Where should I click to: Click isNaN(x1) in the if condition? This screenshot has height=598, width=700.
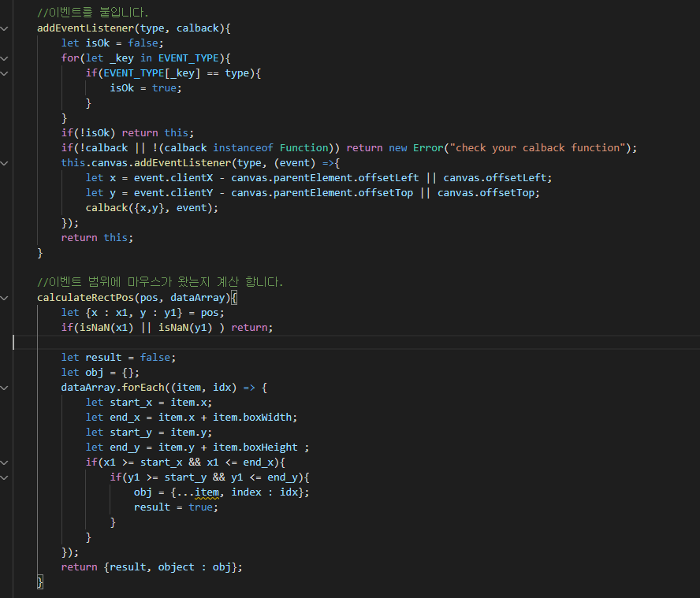(x=106, y=328)
